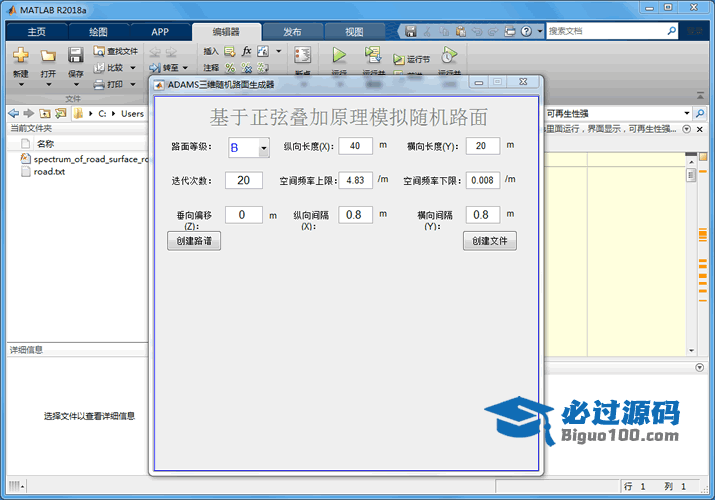The height and width of the screenshot is (500, 715).
Task: Click the quick access paste icon
Action: [x=461, y=31]
